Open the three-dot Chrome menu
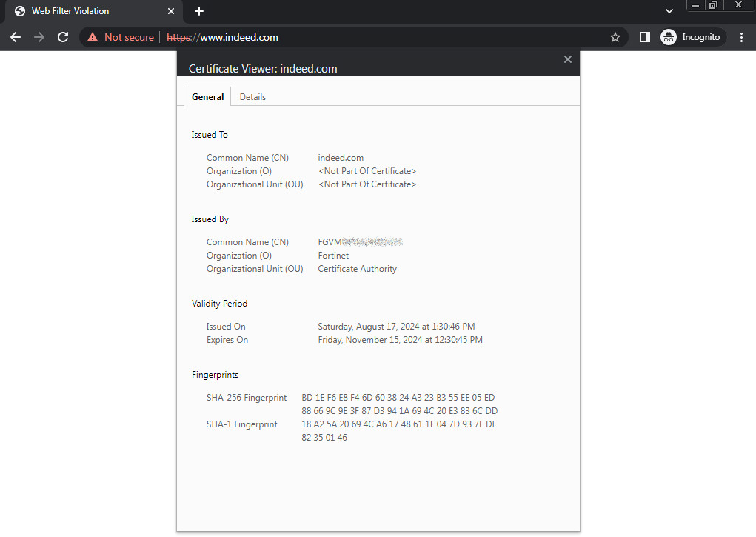Screen dimensions: 756x537 coord(742,36)
